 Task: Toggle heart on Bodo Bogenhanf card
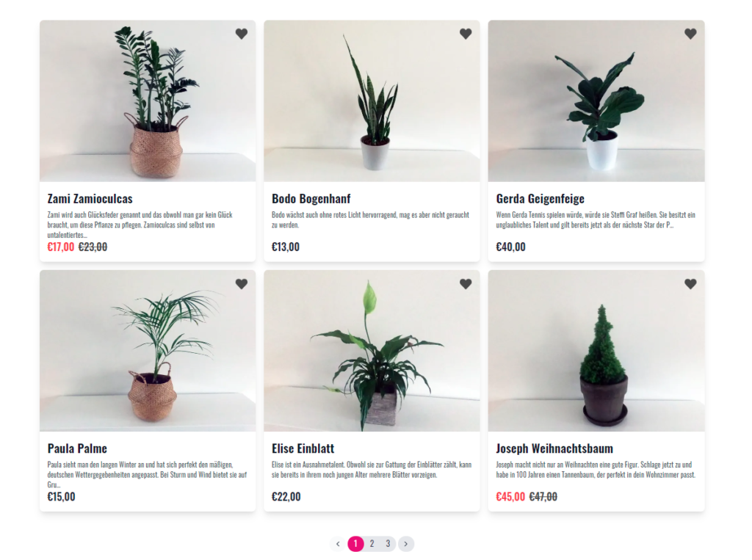coord(466,34)
